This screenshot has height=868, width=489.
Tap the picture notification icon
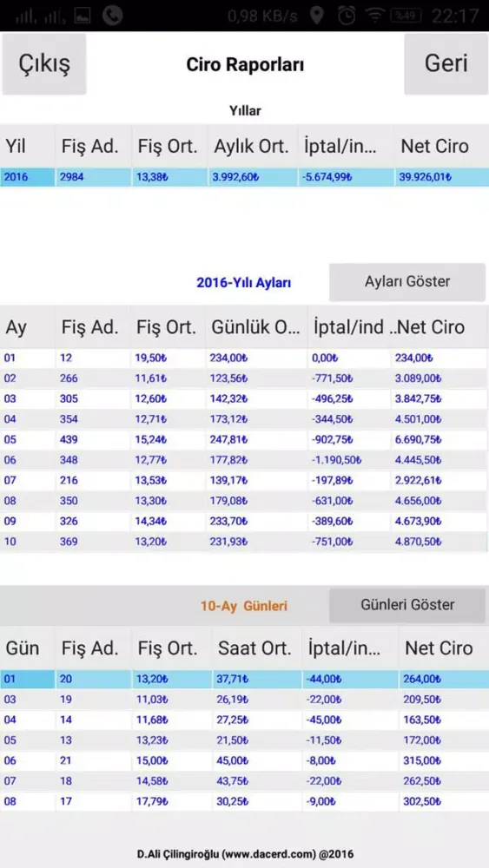[82, 16]
